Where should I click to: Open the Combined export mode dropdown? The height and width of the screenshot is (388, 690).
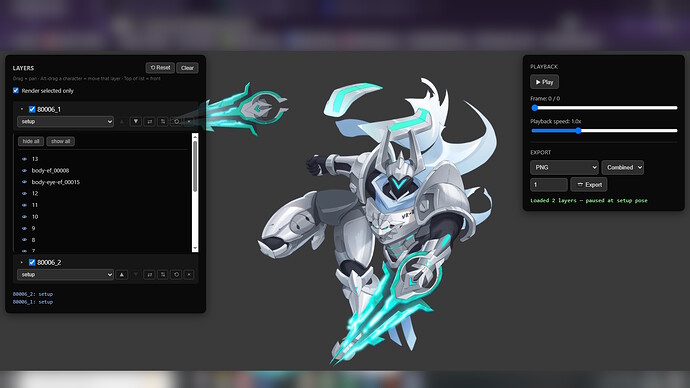coord(623,167)
